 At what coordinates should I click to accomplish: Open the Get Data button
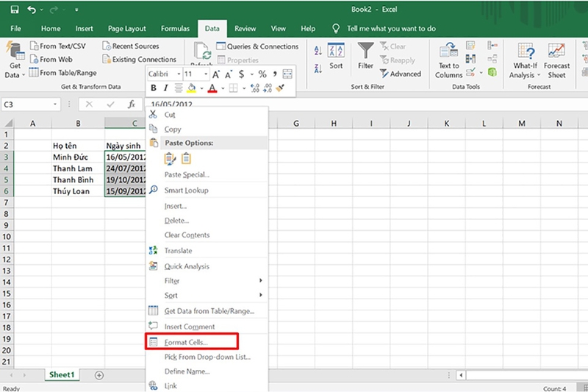(15, 60)
